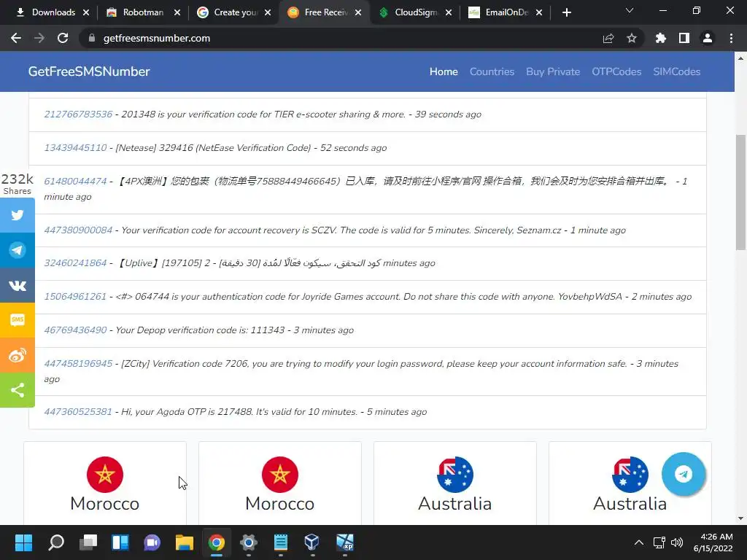Image resolution: width=747 pixels, height=560 pixels.
Task: Click the Chrome taskbar icon
Action: (216, 542)
